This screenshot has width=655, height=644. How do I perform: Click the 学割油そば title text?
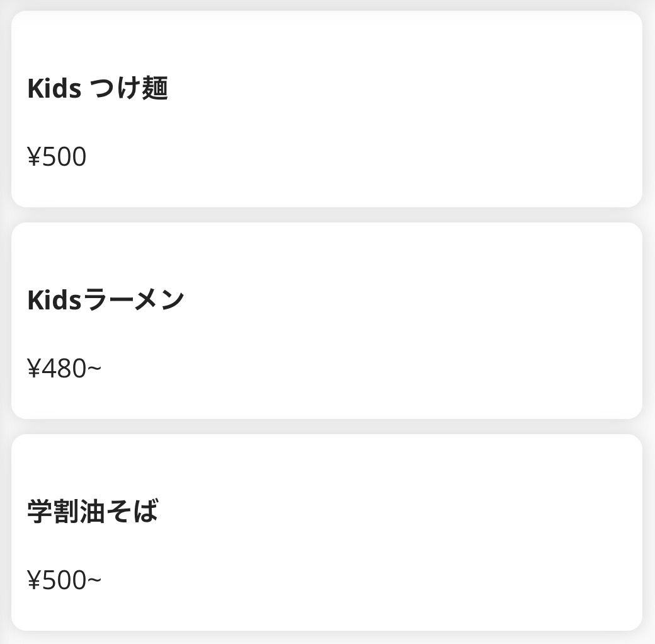(93, 512)
